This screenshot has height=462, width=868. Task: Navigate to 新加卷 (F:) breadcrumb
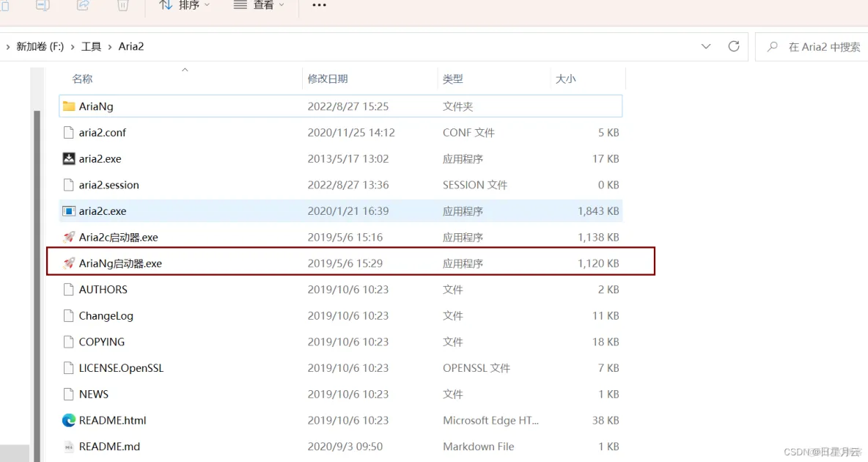pyautogui.click(x=40, y=46)
